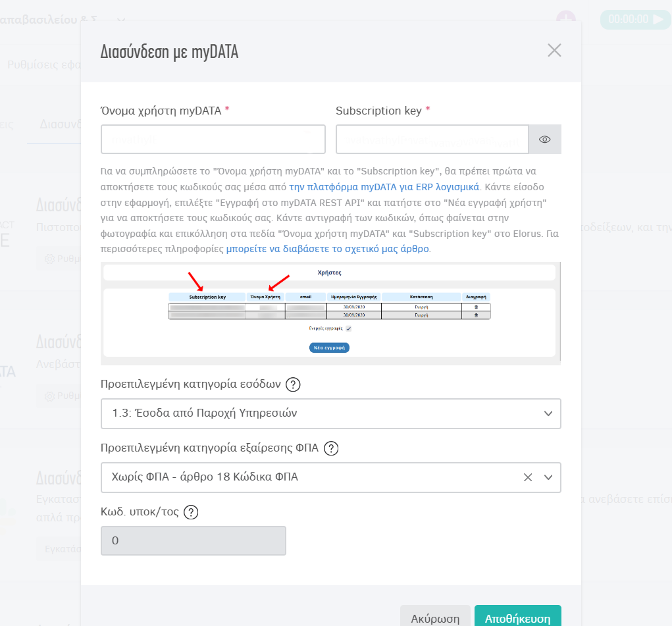Switch to the Διασυνδέσεις tab
This screenshot has height=626, width=672.
[59, 123]
